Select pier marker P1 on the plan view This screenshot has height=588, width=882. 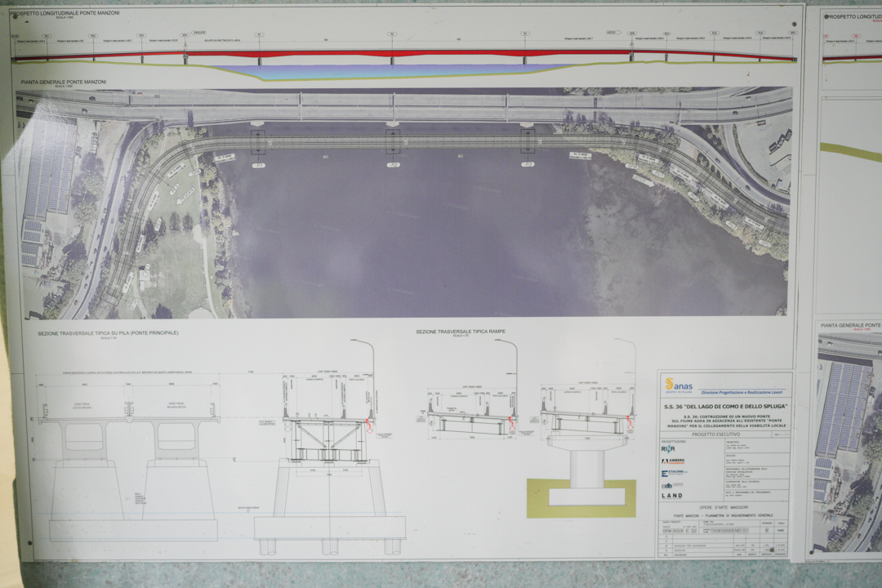click(x=259, y=164)
